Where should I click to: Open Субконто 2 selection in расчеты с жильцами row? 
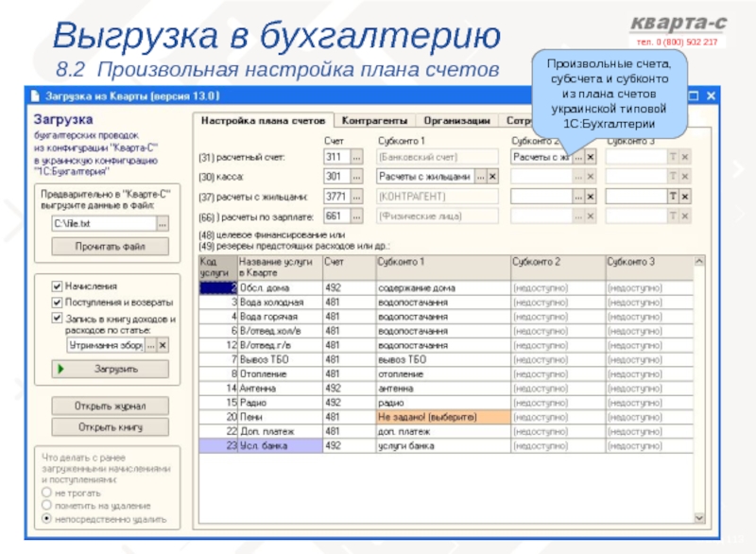pyautogui.click(x=578, y=197)
